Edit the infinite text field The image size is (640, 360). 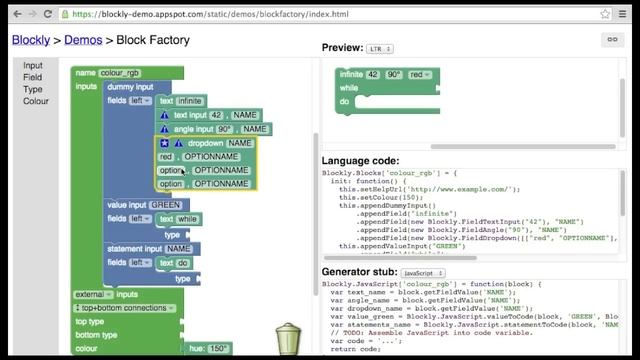[189, 101]
